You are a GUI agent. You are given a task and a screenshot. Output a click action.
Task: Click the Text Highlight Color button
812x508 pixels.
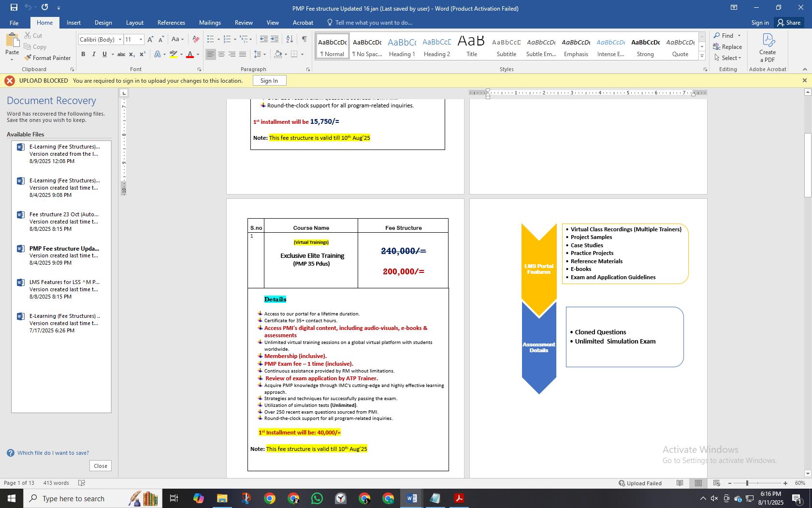point(174,55)
